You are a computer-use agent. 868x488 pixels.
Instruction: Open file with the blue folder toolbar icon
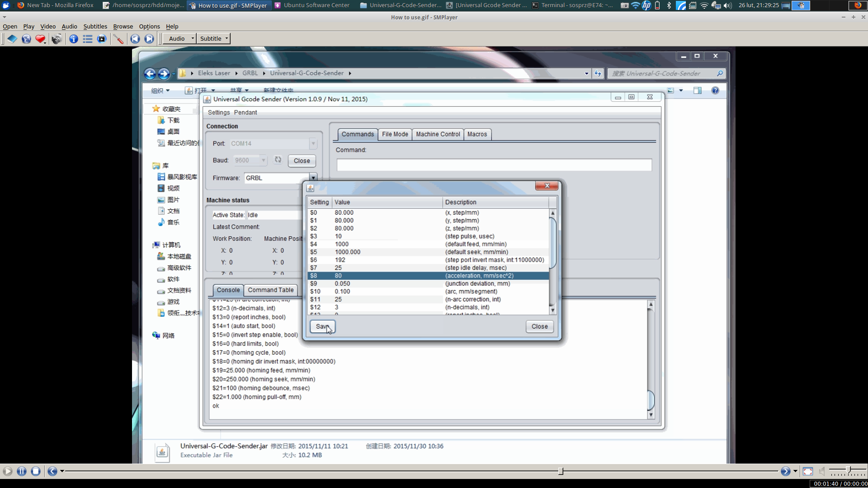click(x=12, y=39)
